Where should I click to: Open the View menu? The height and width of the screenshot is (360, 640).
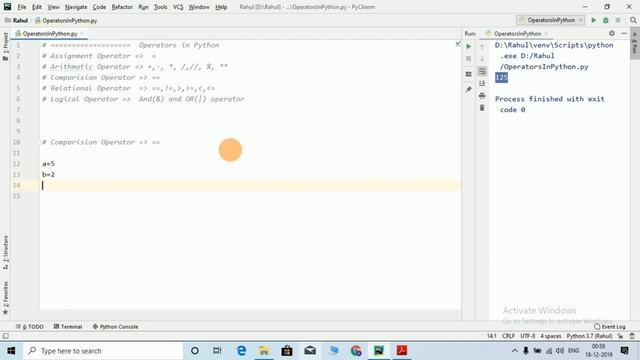[53, 7]
